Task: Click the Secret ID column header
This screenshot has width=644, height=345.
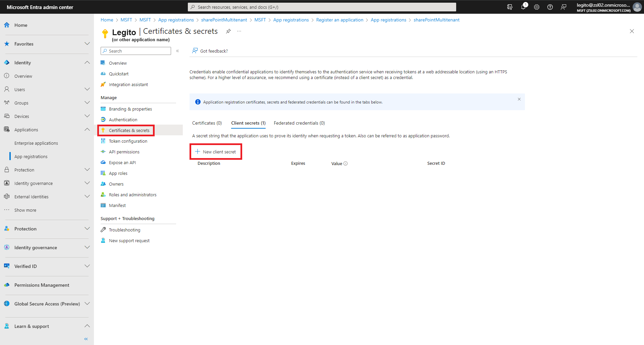Action: pyautogui.click(x=436, y=163)
